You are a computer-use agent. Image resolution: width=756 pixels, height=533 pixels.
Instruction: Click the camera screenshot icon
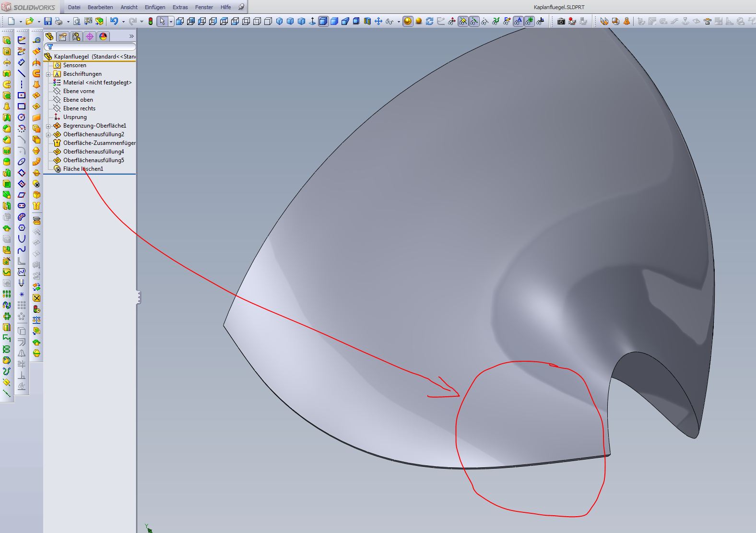[561, 21]
